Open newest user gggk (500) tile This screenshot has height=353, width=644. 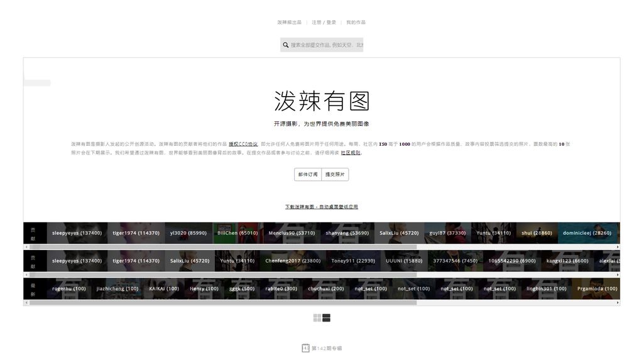[x=242, y=288]
